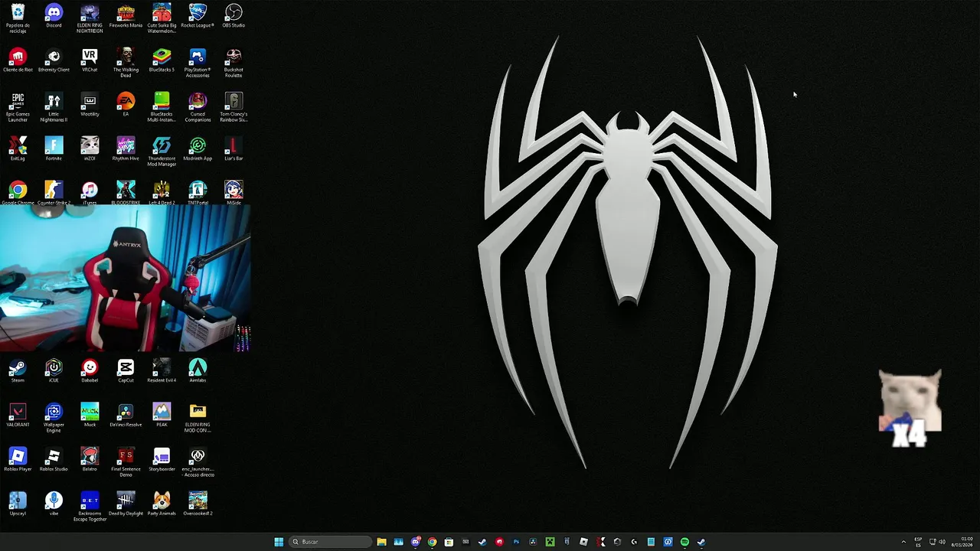
Task: Select the Overcooked! 2 icon
Action: (198, 504)
